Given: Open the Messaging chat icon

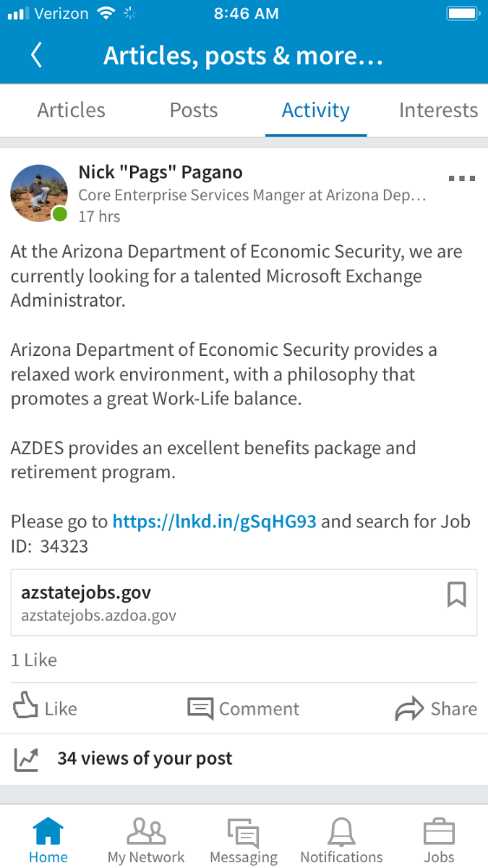Looking at the screenshot, I should coord(244,841).
